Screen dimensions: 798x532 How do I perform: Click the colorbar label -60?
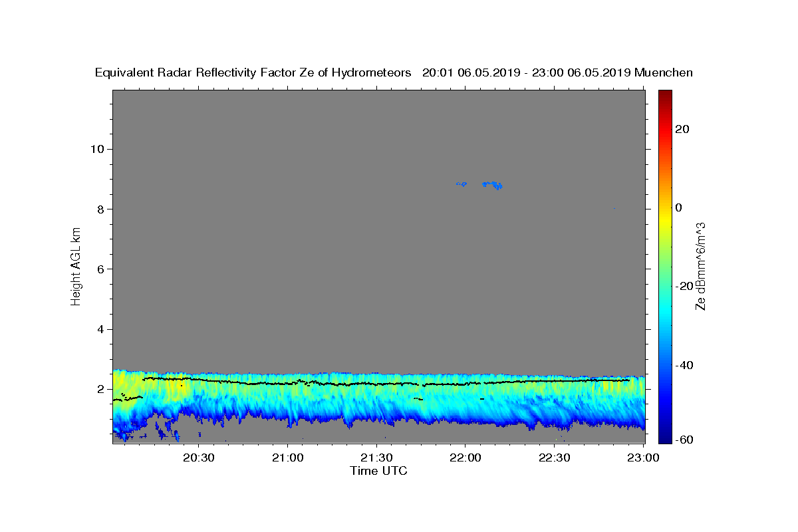[683, 440]
